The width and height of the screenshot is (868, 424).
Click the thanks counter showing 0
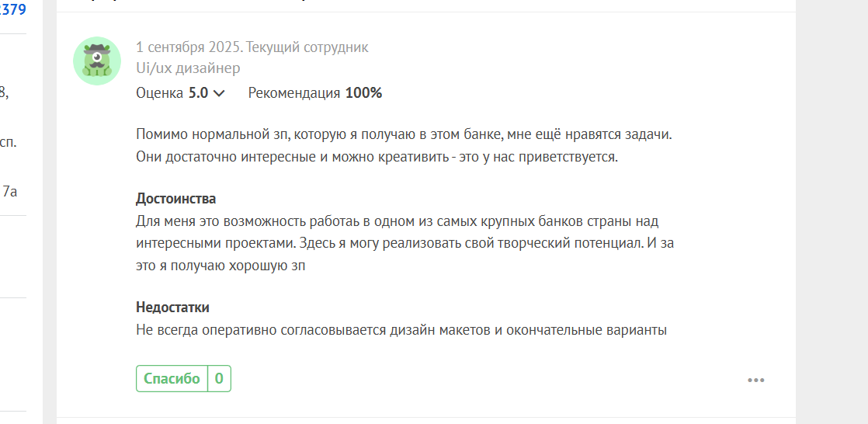(219, 379)
